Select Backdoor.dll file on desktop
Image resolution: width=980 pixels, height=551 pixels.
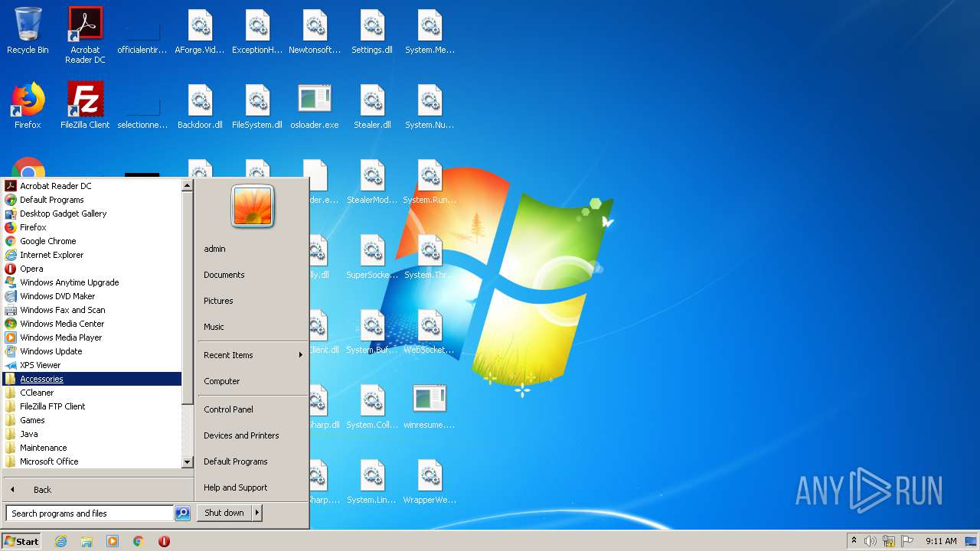click(x=200, y=106)
